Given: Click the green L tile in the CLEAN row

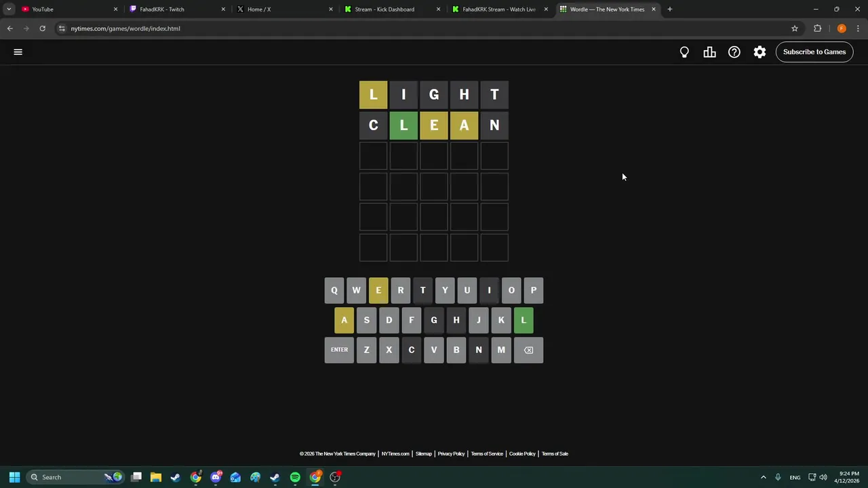Looking at the screenshot, I should 403,125.
